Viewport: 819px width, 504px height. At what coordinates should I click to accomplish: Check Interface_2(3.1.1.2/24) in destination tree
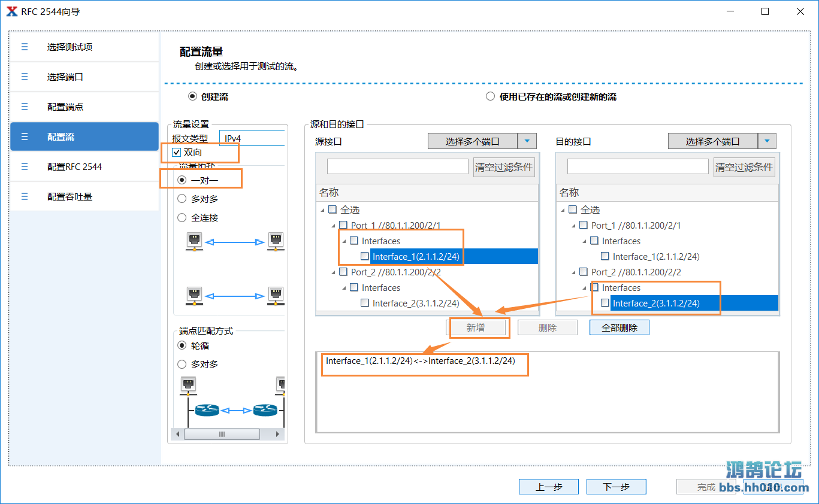[x=605, y=303]
